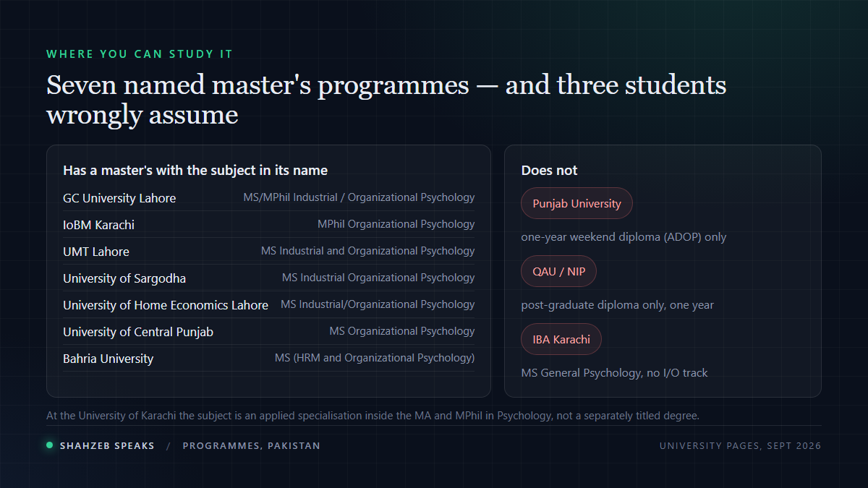Click 'Has a master's with the subject' heading
The height and width of the screenshot is (488, 868).
pyautogui.click(x=195, y=171)
